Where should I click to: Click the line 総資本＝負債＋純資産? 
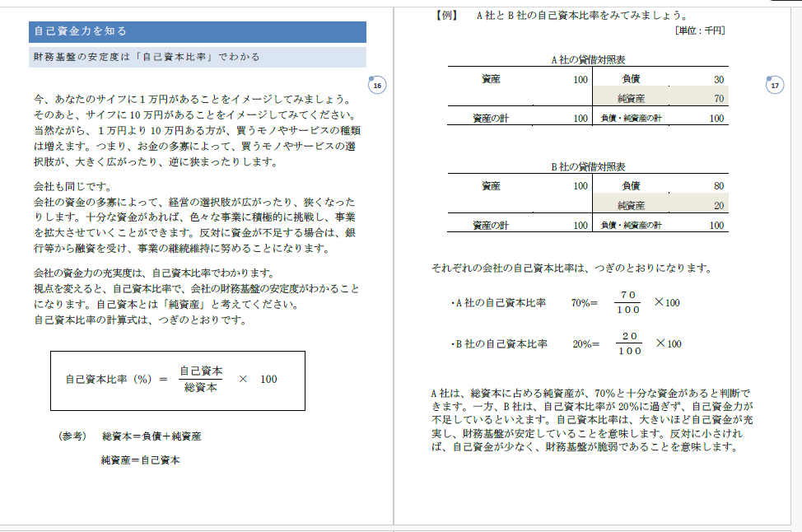(x=152, y=436)
